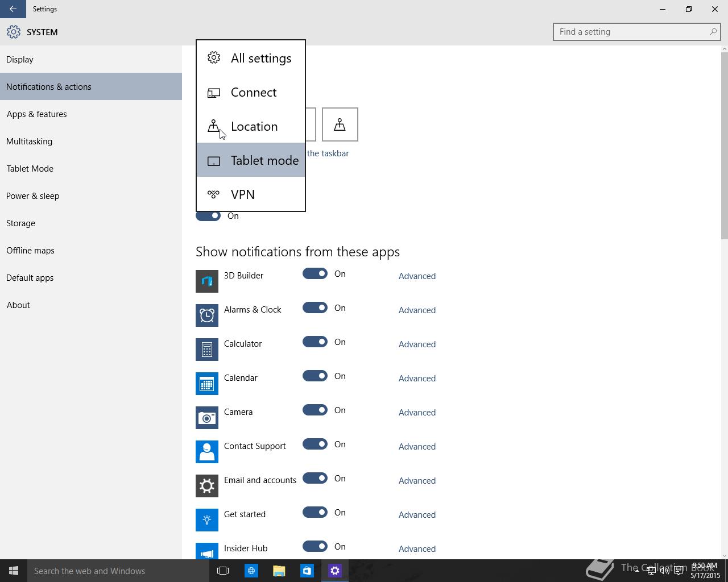
Task: Click the vertical scrollbar thumb
Action: coord(724,147)
